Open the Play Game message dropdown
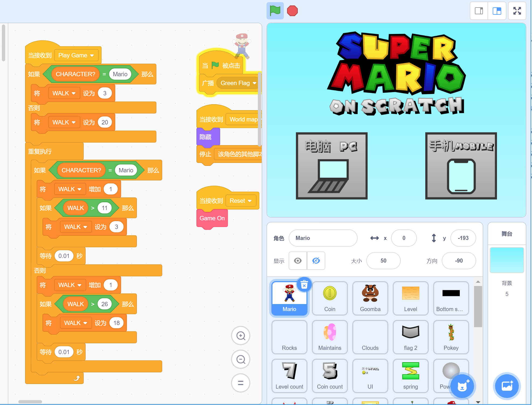 pos(76,55)
